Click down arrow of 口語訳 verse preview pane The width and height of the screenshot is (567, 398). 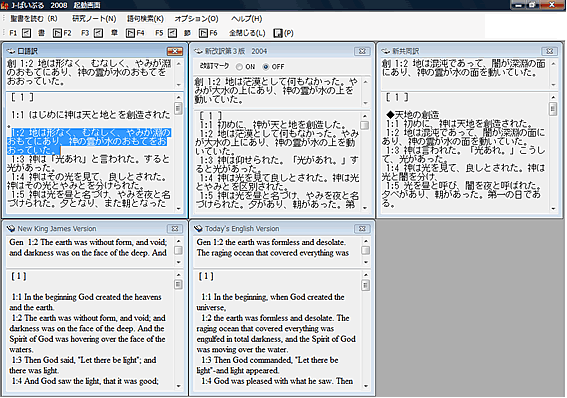coord(179,85)
